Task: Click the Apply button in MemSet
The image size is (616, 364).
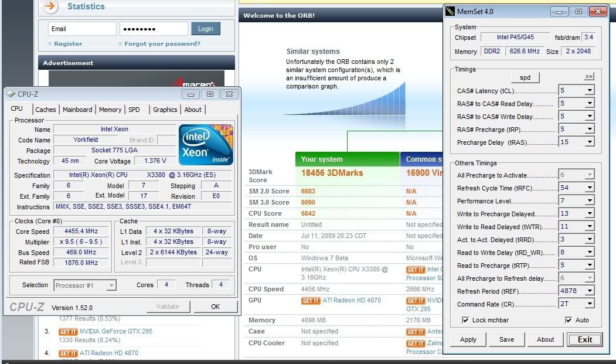Action: pos(468,339)
